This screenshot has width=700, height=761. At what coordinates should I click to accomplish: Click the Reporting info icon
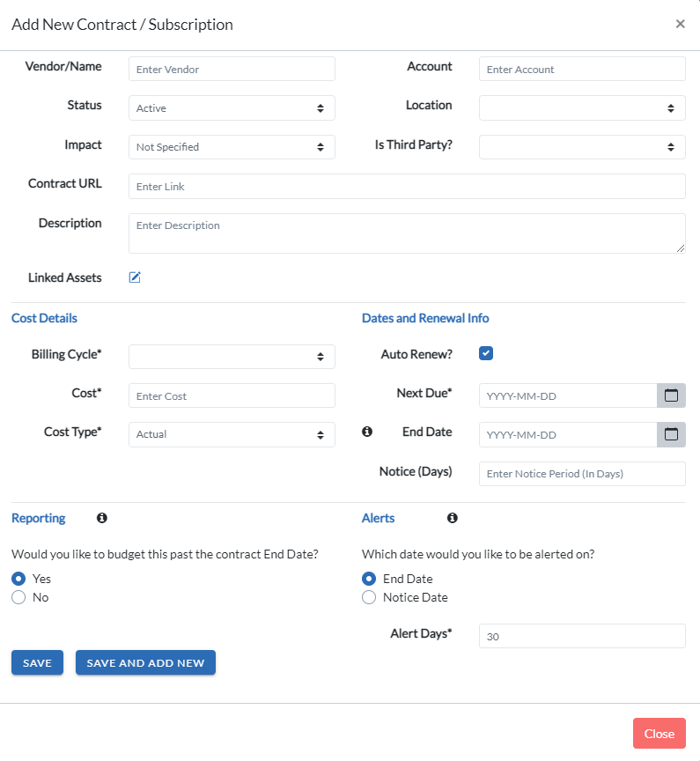102,518
